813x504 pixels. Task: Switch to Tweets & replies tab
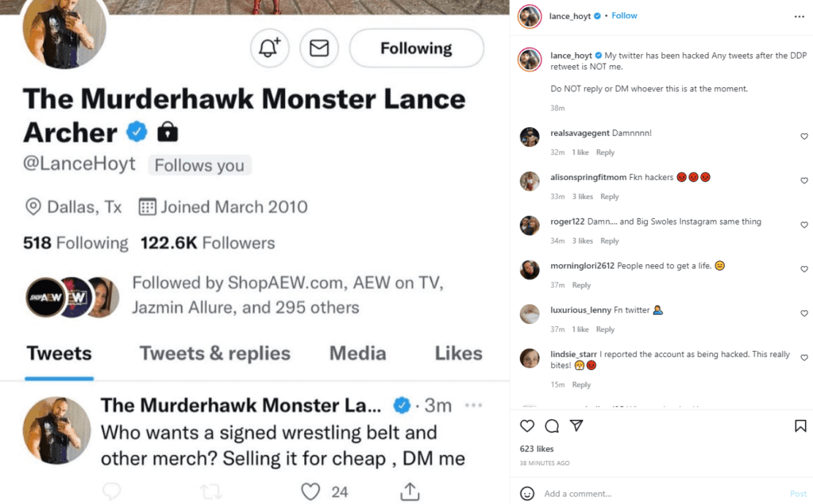click(x=215, y=353)
